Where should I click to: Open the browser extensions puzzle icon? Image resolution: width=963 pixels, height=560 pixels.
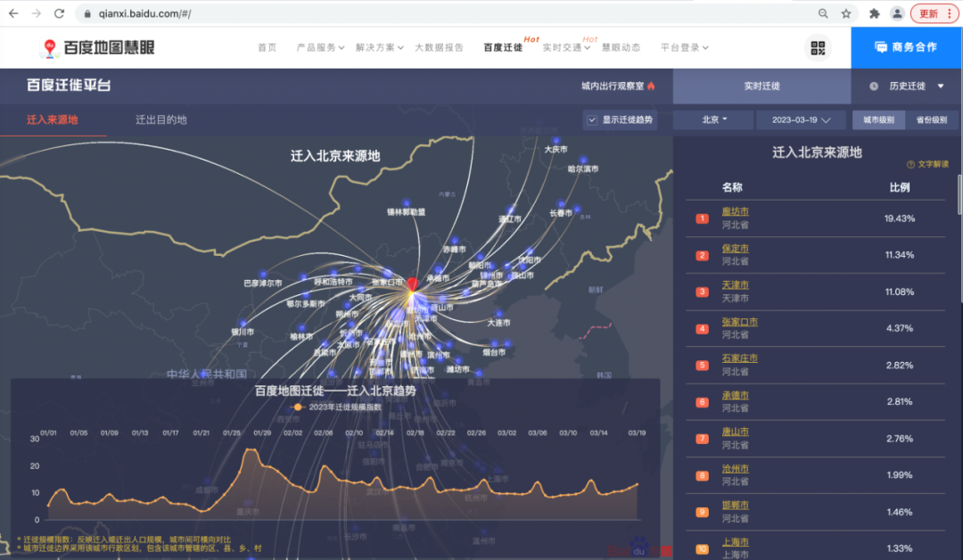tap(874, 13)
